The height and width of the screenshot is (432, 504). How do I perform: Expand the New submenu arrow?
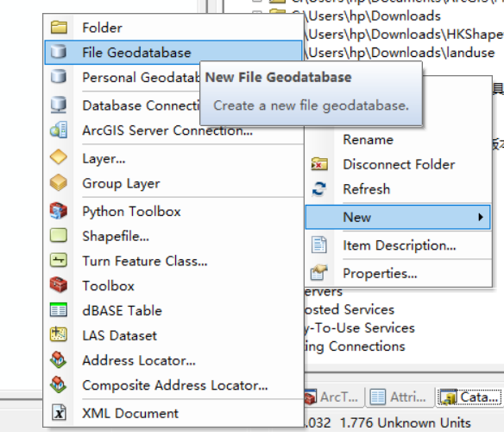[481, 217]
